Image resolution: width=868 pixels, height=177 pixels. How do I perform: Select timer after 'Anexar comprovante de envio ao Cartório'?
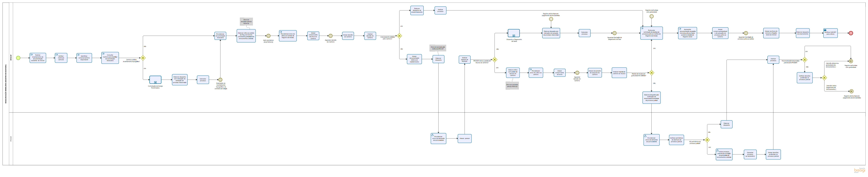tap(331, 36)
